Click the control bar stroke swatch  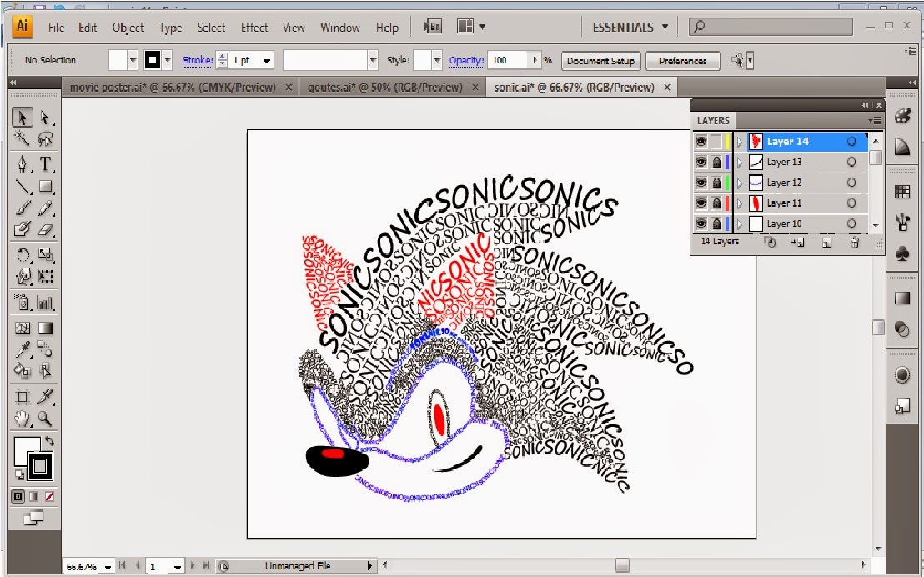153,60
